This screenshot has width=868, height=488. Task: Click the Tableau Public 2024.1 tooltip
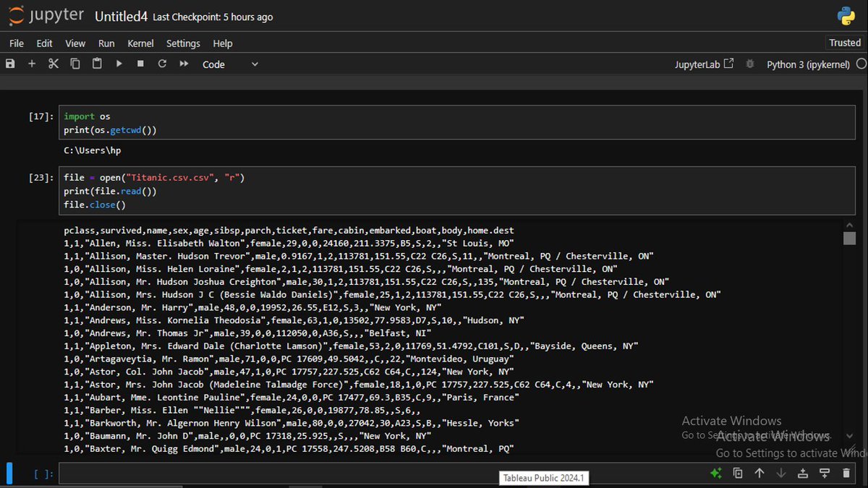[543, 478]
